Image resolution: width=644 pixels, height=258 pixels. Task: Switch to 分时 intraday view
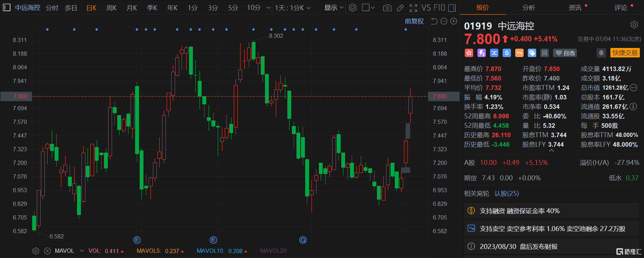click(52, 8)
